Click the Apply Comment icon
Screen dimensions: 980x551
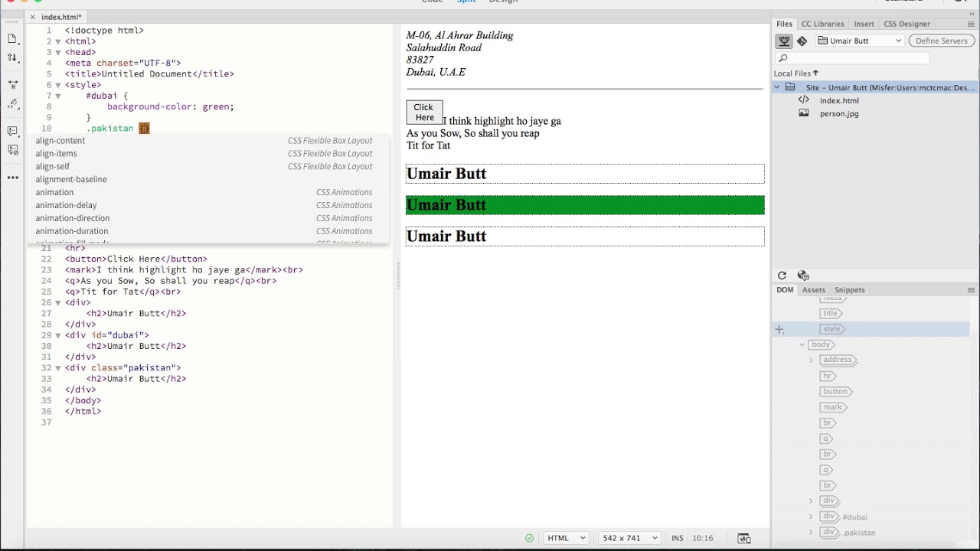point(12,132)
